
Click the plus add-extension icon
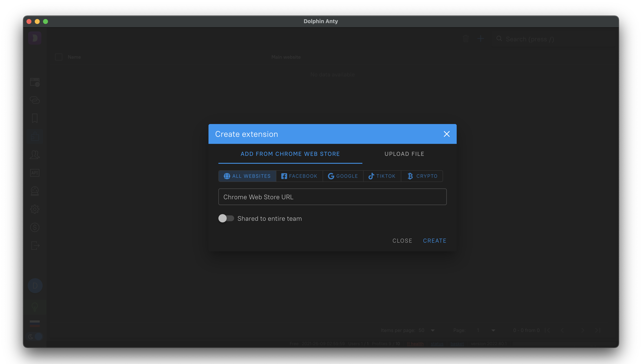pos(480,38)
